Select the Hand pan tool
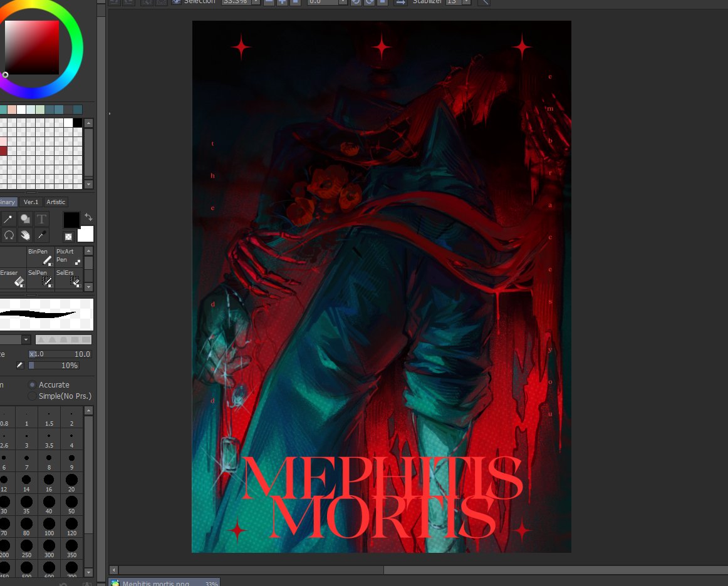The height and width of the screenshot is (586, 728). pos(25,235)
